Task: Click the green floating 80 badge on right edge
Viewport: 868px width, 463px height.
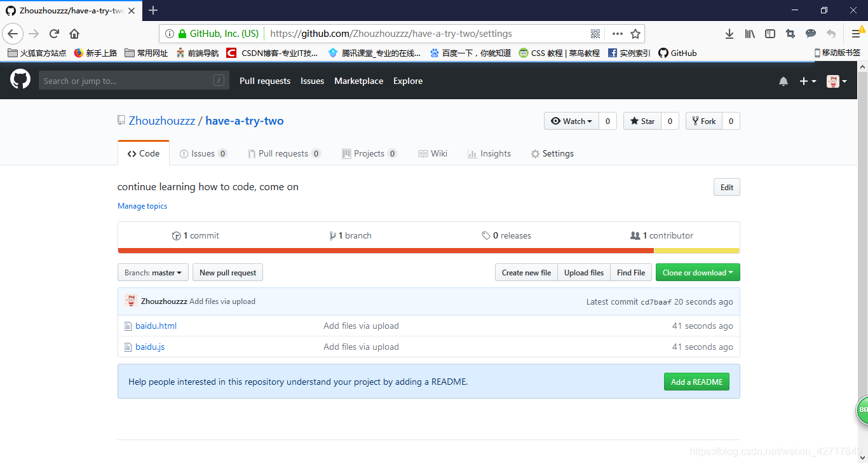Action: click(x=862, y=410)
